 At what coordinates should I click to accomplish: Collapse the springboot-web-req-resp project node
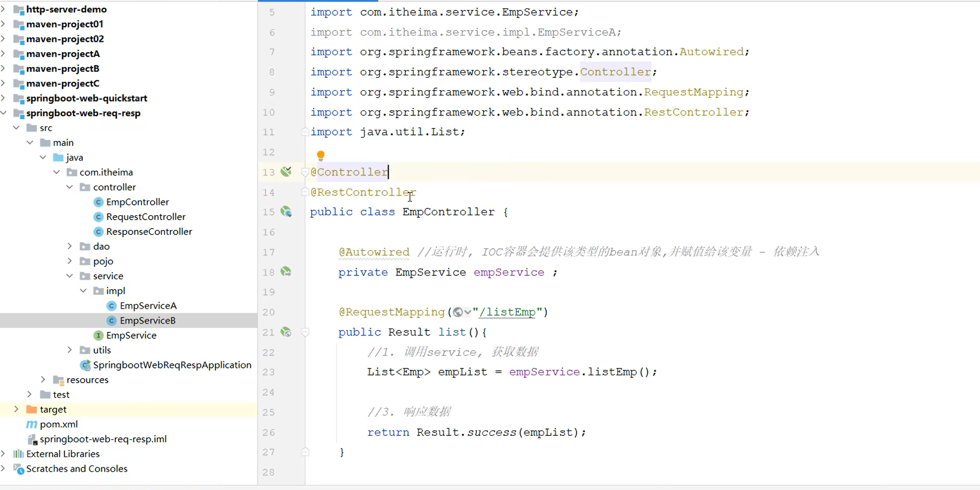4,113
